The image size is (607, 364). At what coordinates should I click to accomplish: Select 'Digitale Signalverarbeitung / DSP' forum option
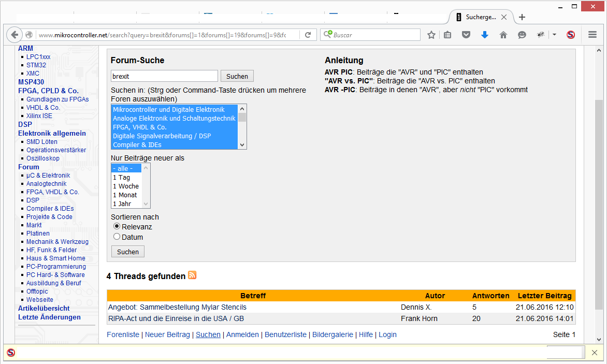[x=174, y=136]
